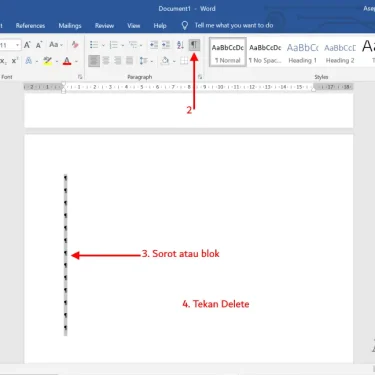The image size is (375, 375).
Task: Click inside the document page body
Action: click(189, 248)
